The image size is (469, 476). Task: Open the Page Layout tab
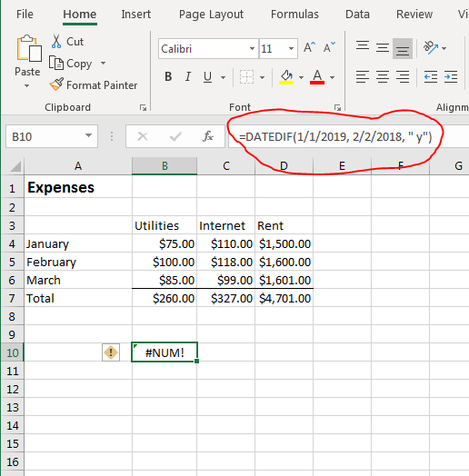pos(211,15)
